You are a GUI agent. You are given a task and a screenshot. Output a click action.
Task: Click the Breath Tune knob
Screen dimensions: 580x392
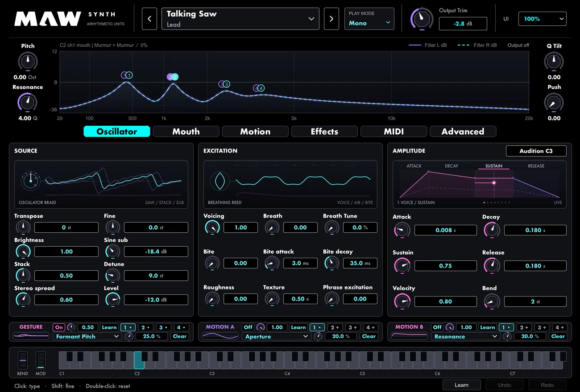pos(331,227)
